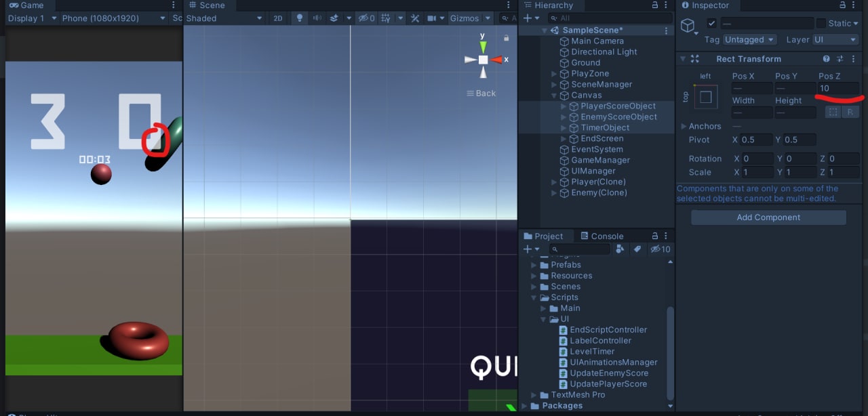Open Rect Transform help reference icon

pos(827,59)
